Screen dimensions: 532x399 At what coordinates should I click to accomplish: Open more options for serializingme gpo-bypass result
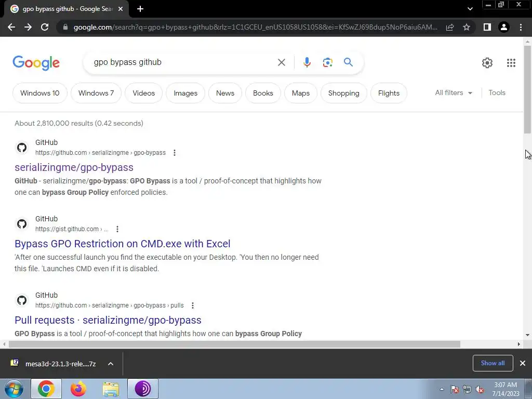(x=175, y=153)
